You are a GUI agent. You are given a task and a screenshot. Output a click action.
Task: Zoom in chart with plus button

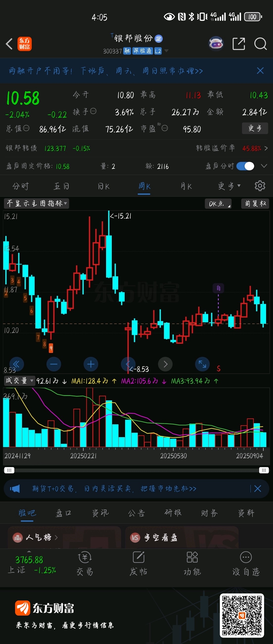coord(91,364)
